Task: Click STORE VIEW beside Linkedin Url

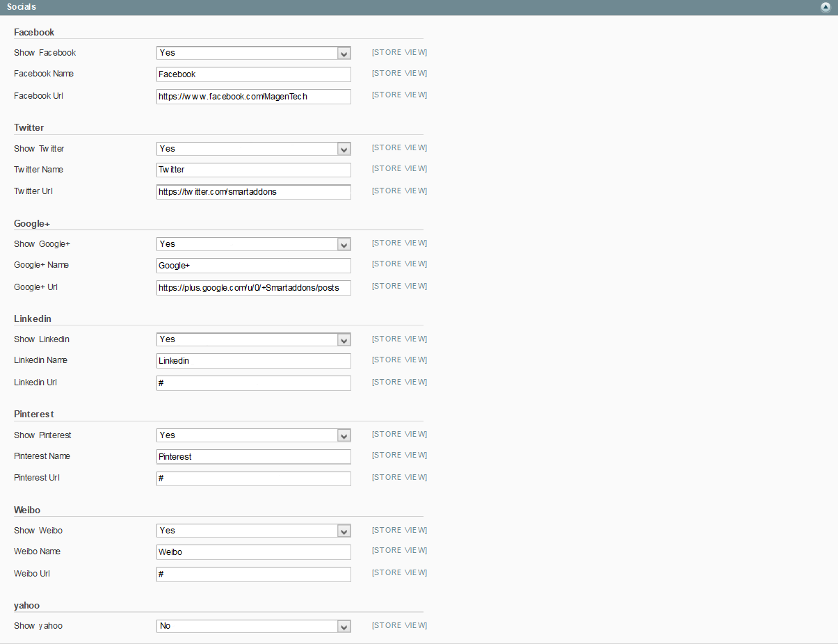Action: click(x=400, y=382)
